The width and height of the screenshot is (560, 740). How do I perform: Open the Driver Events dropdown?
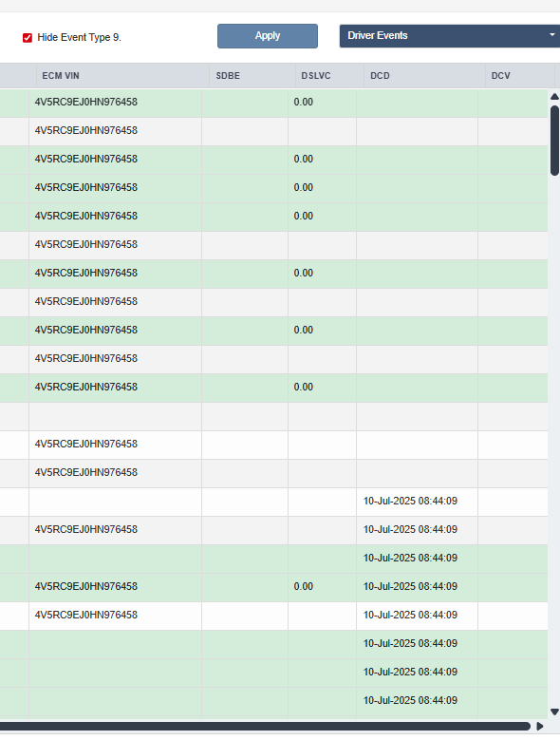tap(449, 36)
